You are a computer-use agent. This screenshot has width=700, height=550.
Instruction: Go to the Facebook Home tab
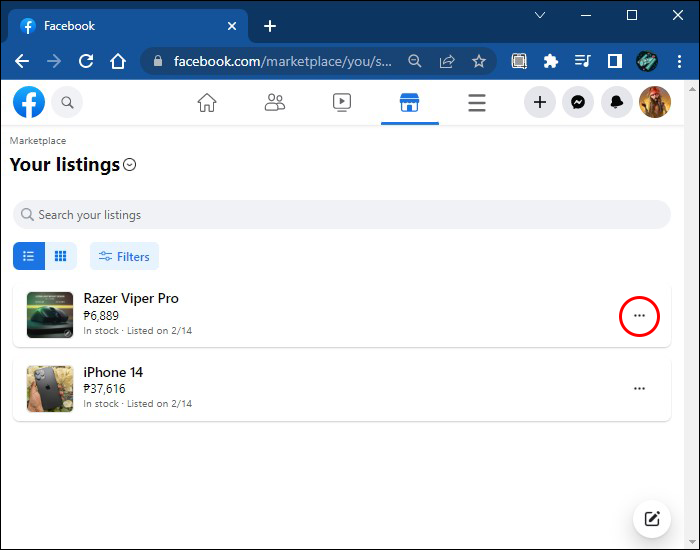pyautogui.click(x=207, y=103)
